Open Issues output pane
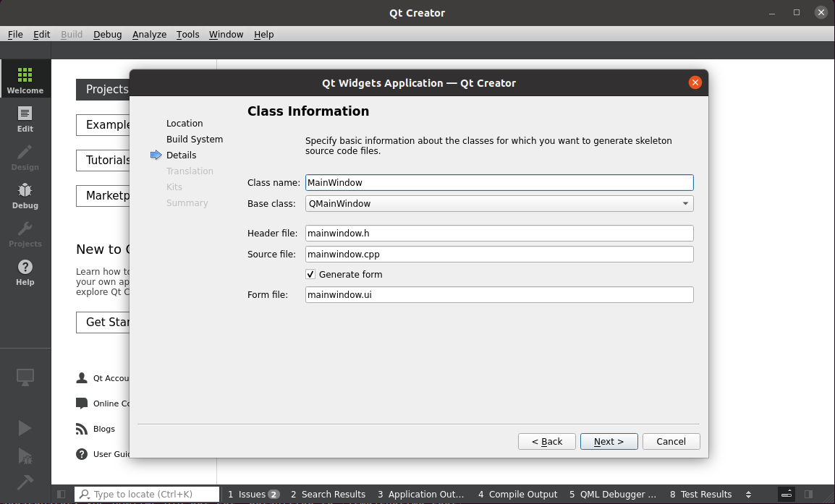The image size is (835, 504). (x=253, y=495)
